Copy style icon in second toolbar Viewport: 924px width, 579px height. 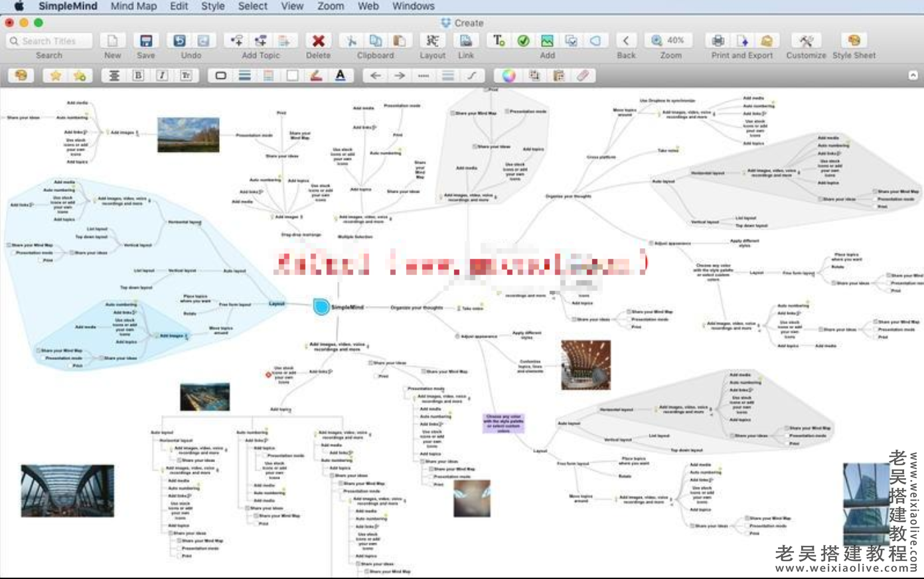pyautogui.click(x=534, y=76)
